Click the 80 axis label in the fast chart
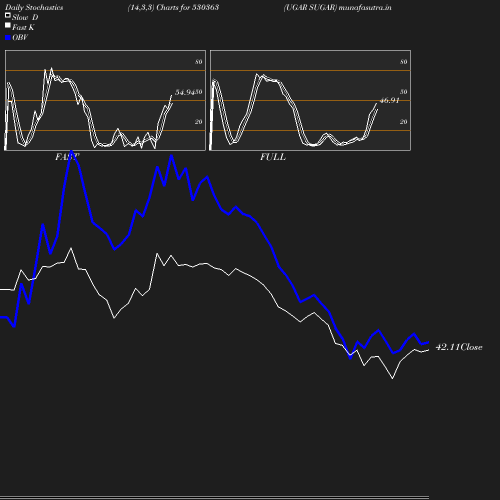Screen dimensions: 500x500 [x=199, y=62]
